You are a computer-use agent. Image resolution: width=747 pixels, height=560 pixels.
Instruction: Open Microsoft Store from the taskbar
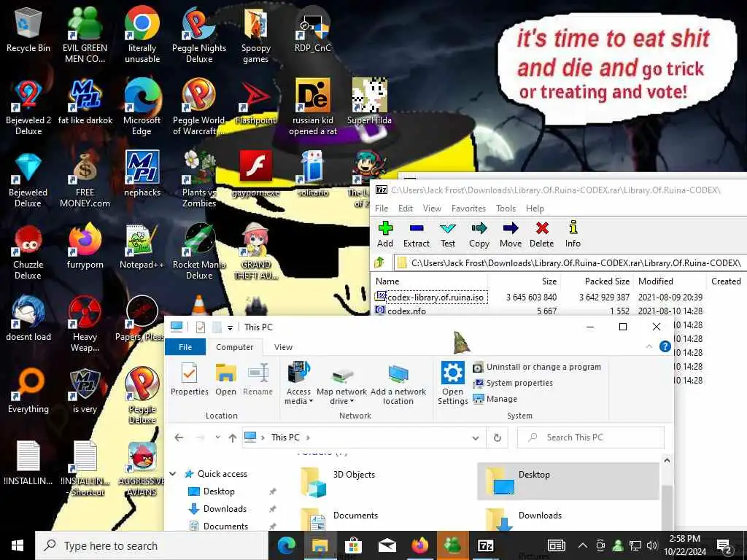tap(353, 545)
